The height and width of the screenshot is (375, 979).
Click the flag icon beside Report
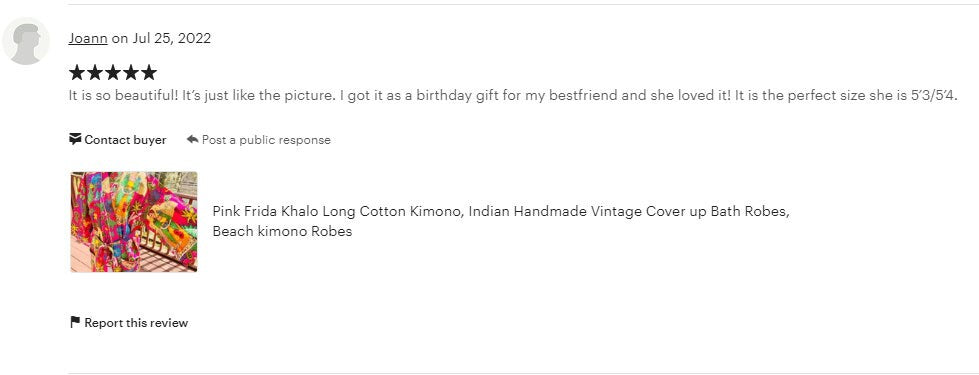pyautogui.click(x=75, y=322)
